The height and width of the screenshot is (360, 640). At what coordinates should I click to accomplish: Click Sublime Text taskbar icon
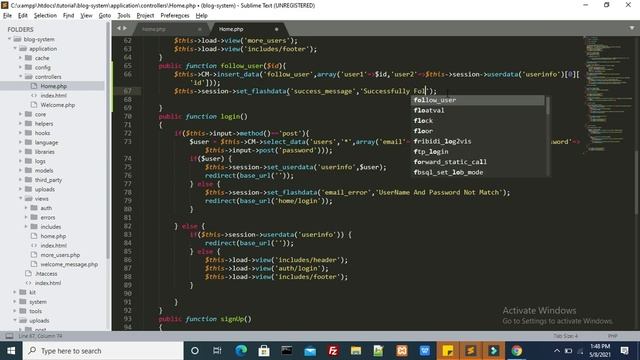click(x=471, y=351)
